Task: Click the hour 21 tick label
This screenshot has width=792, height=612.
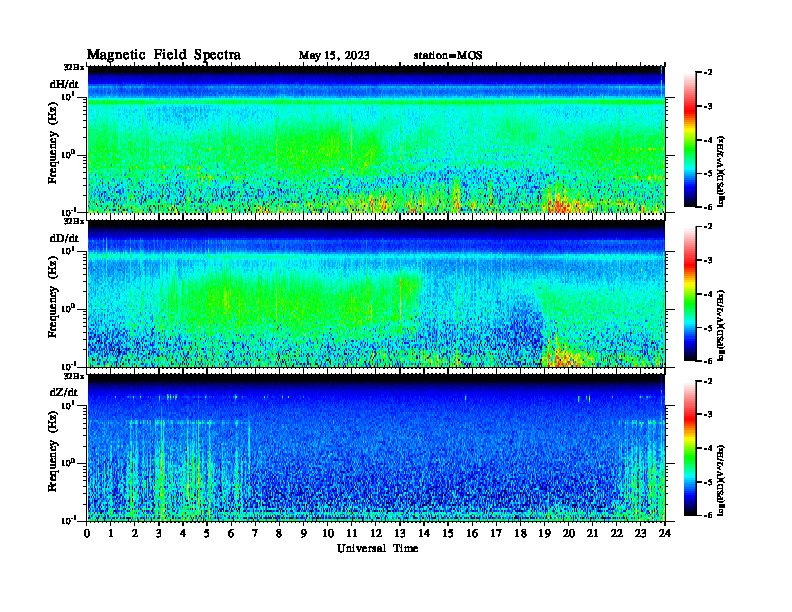Action: [592, 534]
